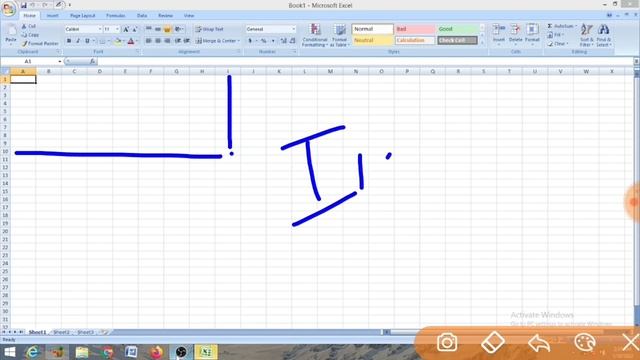Launch Firefox from the taskbar

point(156,352)
